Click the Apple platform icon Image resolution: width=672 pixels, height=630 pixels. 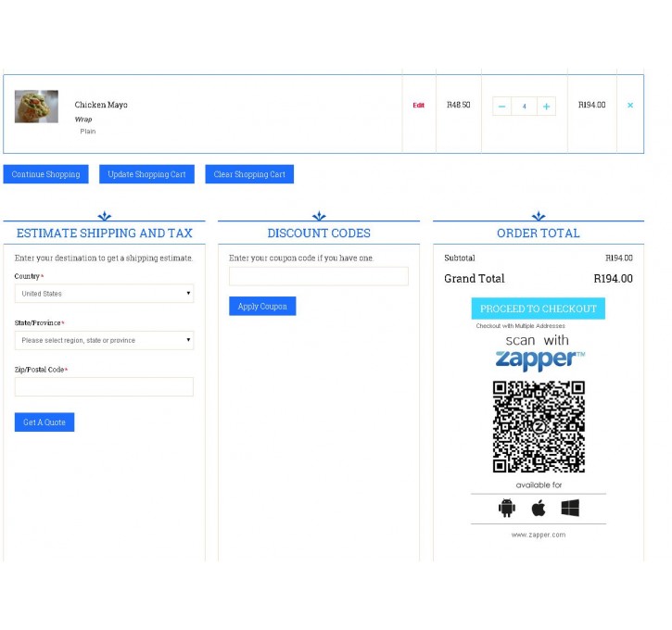[x=539, y=508]
